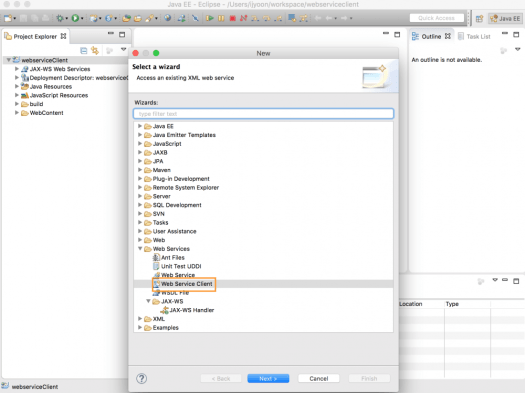Viewport: 525px width, 393px height.
Task: Expand the Server wizard folder
Action: (140, 196)
